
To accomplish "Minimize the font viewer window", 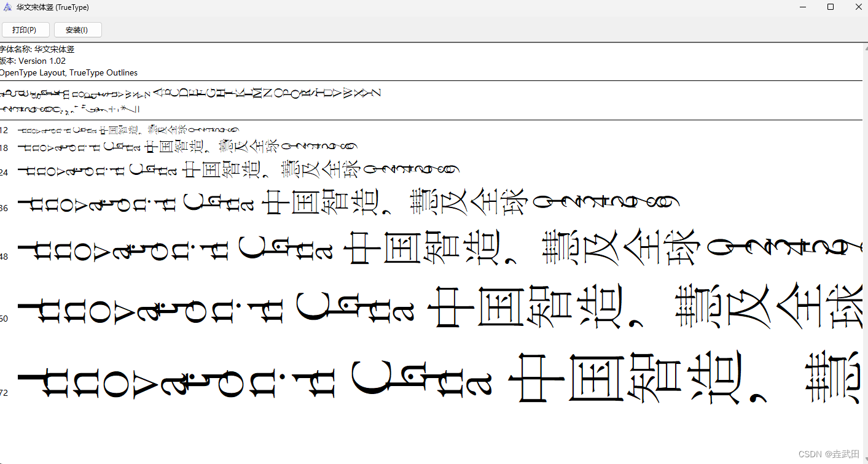I will (803, 7).
